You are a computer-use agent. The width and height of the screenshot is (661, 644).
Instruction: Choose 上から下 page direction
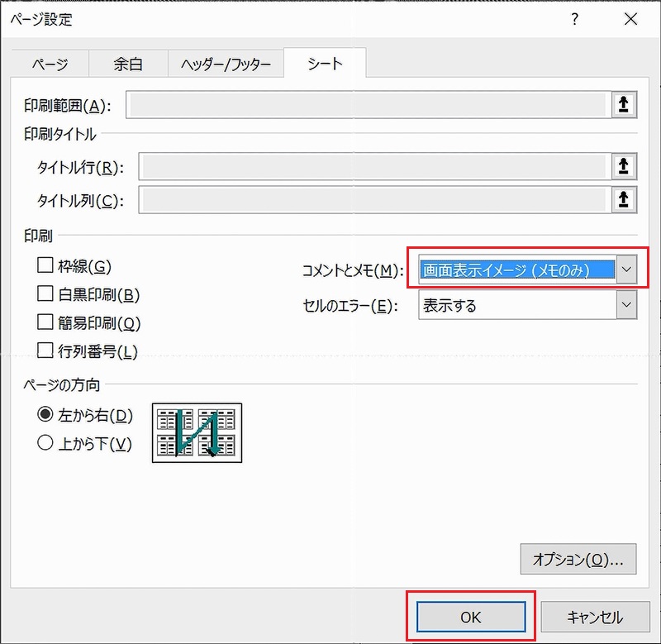click(45, 443)
